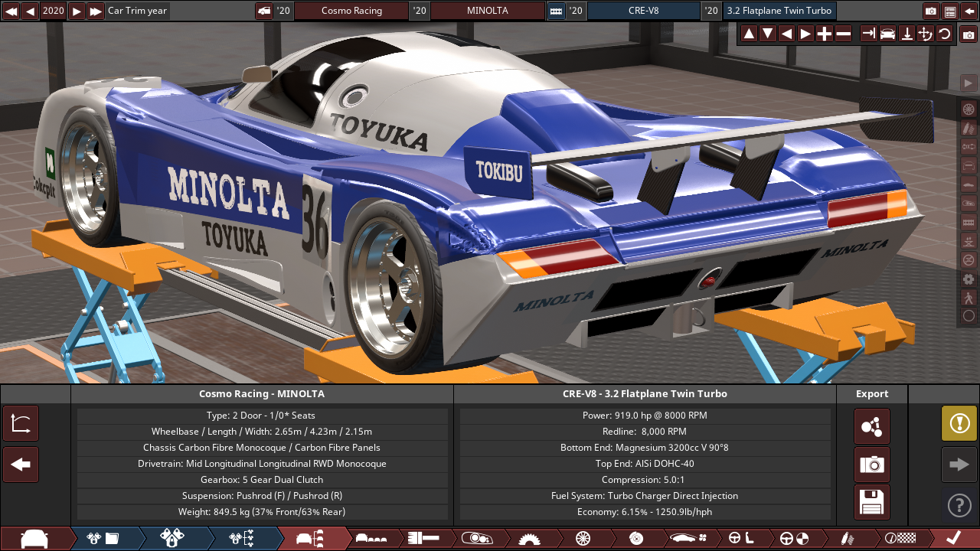Click the engine family icon beside CRE-V8
The height and width of the screenshot is (551, 980).
[556, 11]
